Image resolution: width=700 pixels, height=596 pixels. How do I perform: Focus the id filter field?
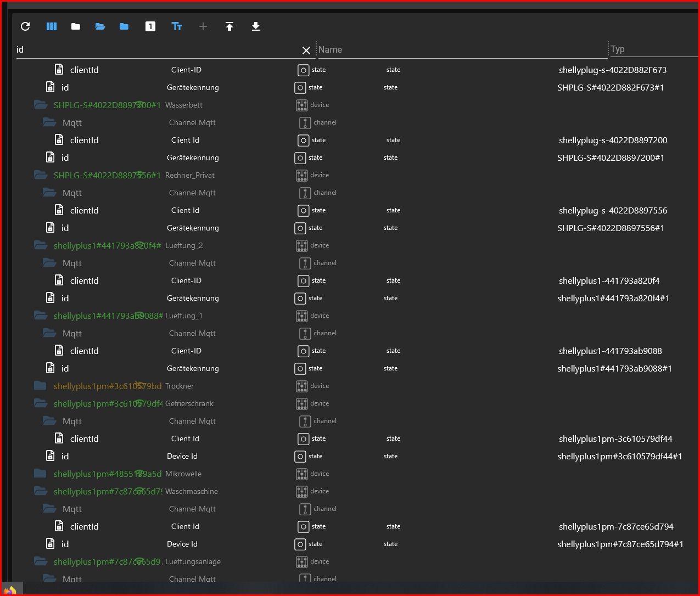tap(158, 49)
